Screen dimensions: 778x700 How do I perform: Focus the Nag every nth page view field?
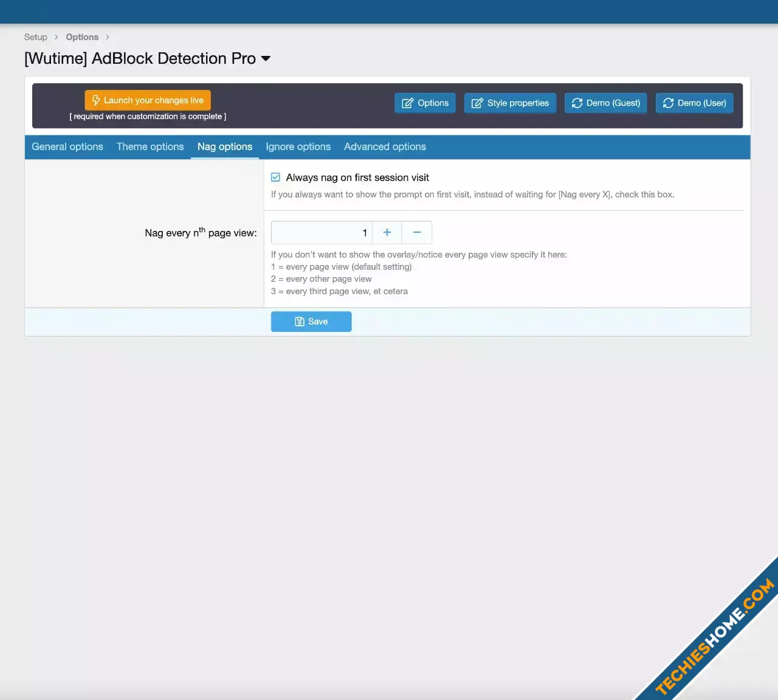(x=322, y=233)
